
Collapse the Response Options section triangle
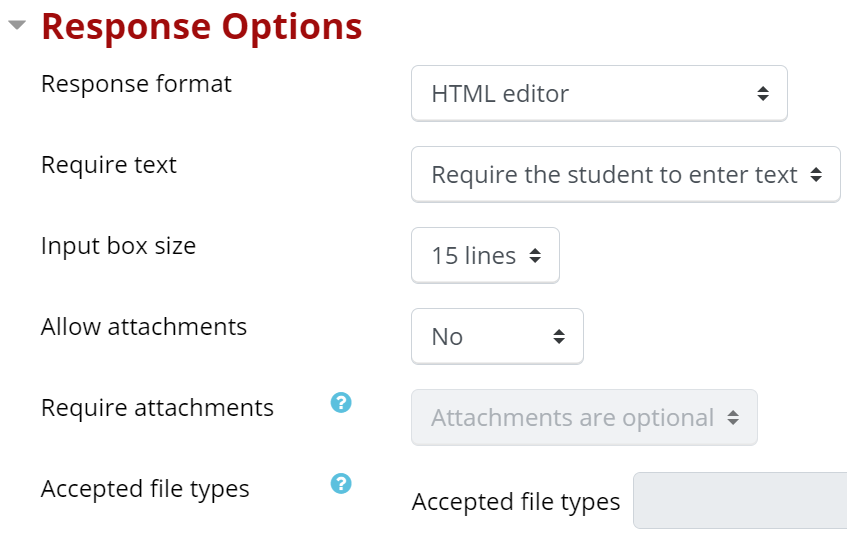[x=16, y=27]
